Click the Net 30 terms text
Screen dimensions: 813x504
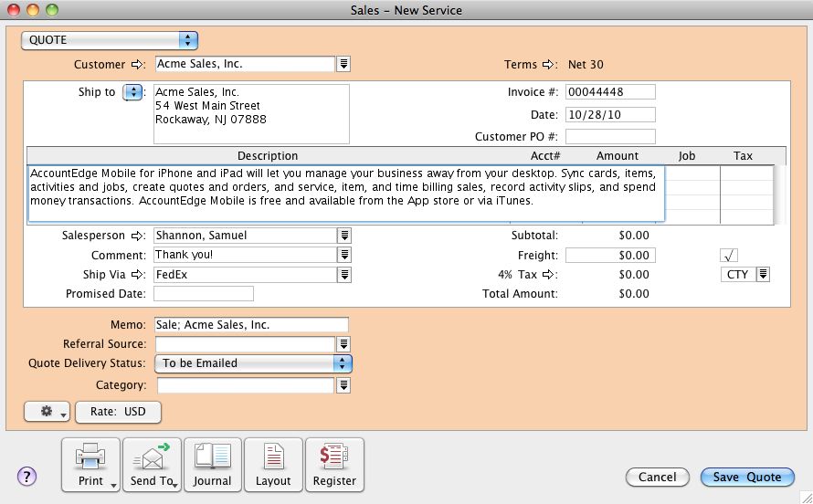pyautogui.click(x=586, y=65)
